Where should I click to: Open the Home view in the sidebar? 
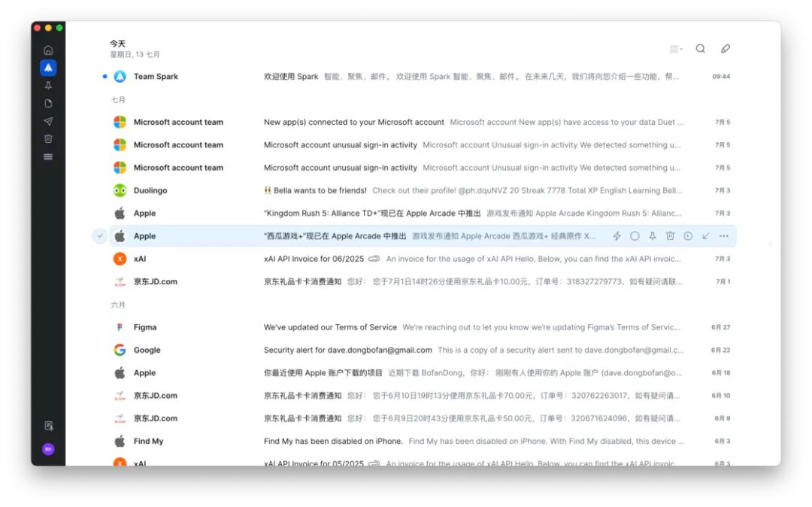click(48, 50)
